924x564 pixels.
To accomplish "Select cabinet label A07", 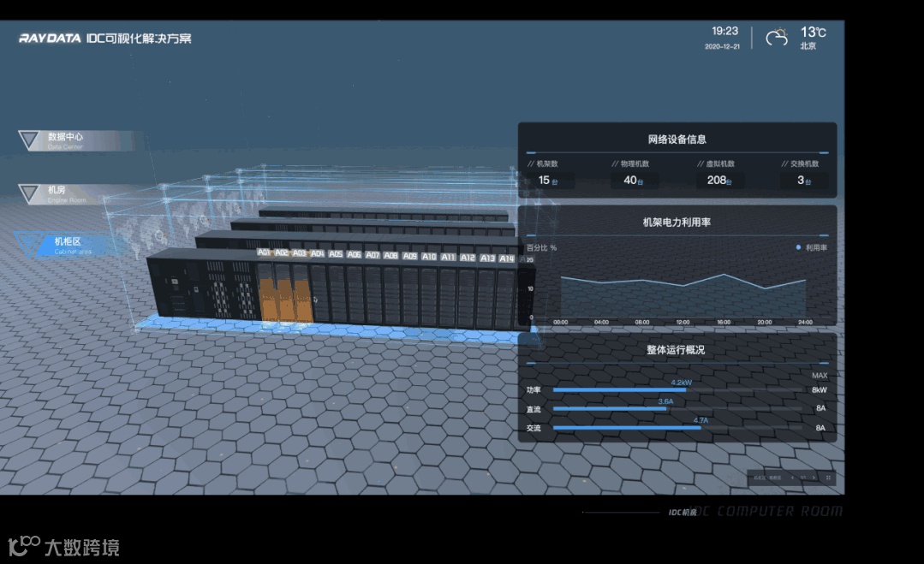I will (x=373, y=255).
